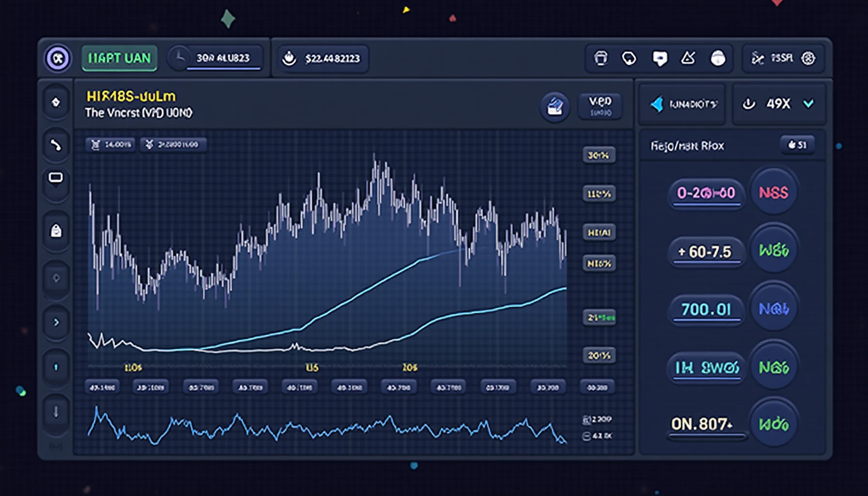Select the 700.01 value field in the right panel
The height and width of the screenshot is (496, 868).
click(706, 310)
